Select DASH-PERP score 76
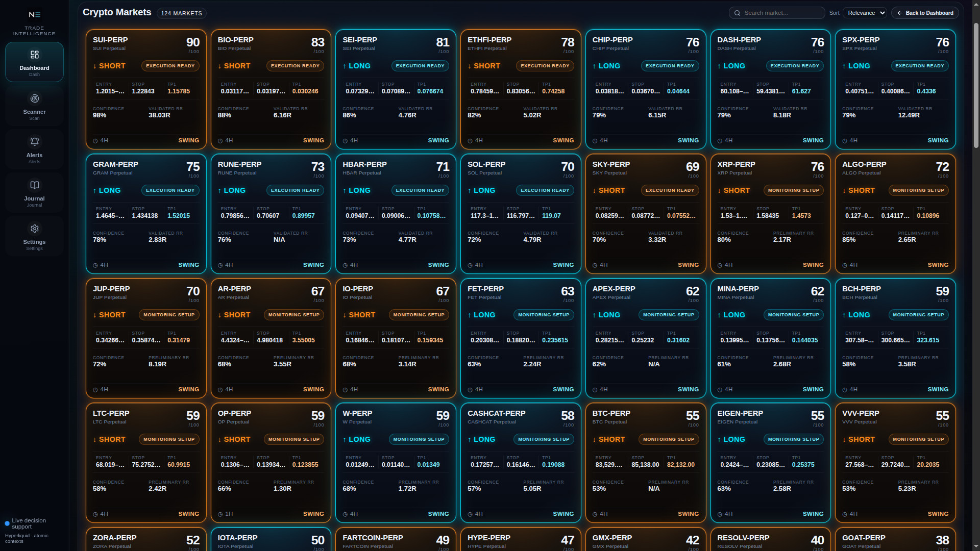 [x=817, y=42]
